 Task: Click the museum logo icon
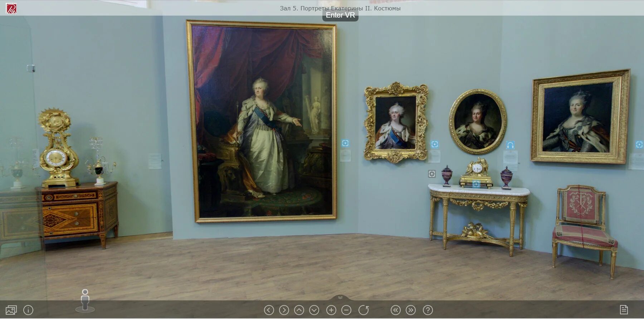coord(11,8)
